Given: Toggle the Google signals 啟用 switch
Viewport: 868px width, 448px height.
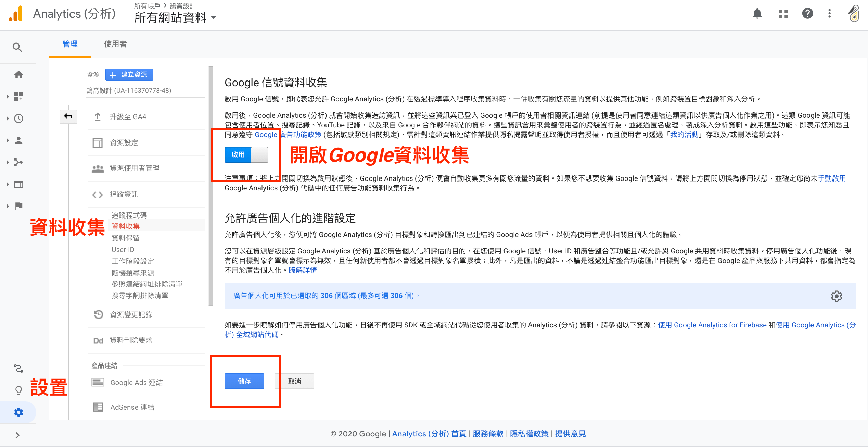Looking at the screenshot, I should click(x=246, y=155).
